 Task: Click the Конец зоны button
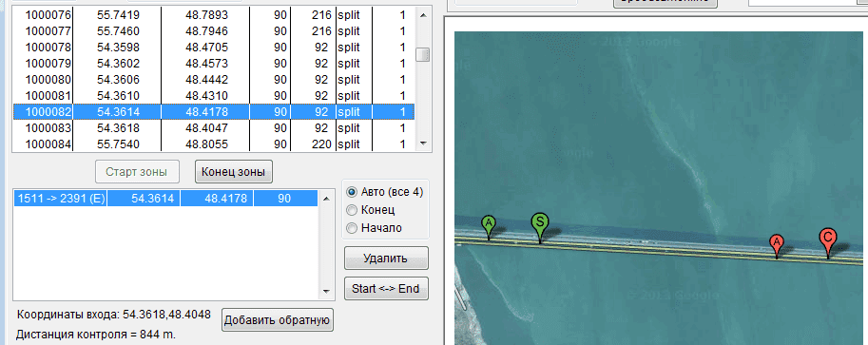coord(234,172)
